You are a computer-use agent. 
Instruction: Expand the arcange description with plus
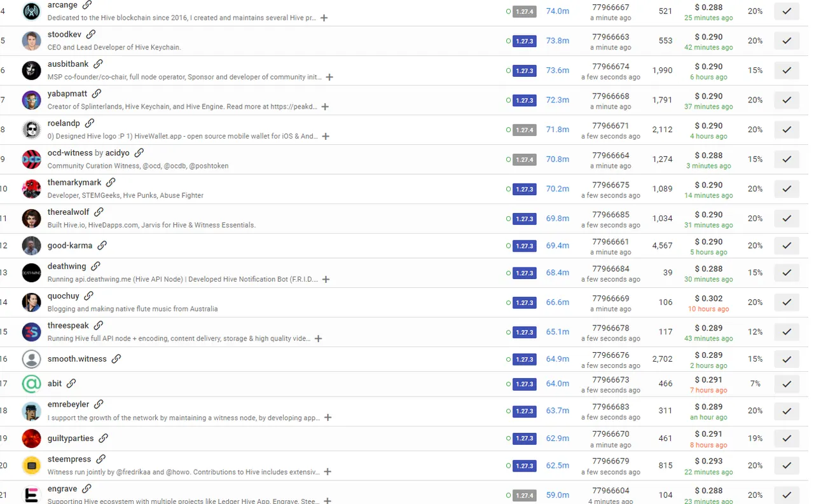tap(324, 18)
